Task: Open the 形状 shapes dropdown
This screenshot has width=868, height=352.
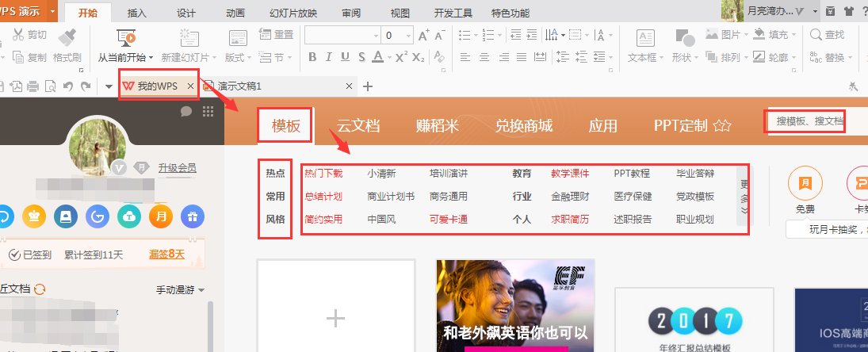Action: click(695, 58)
